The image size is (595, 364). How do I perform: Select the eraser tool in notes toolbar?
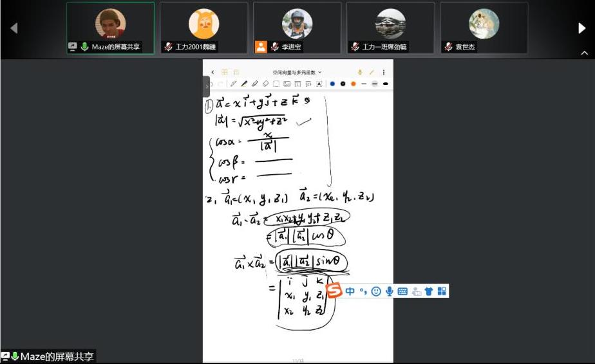265,84
